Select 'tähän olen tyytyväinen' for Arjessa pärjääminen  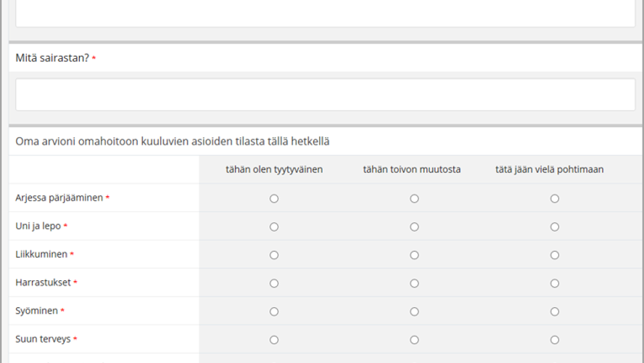(x=274, y=198)
